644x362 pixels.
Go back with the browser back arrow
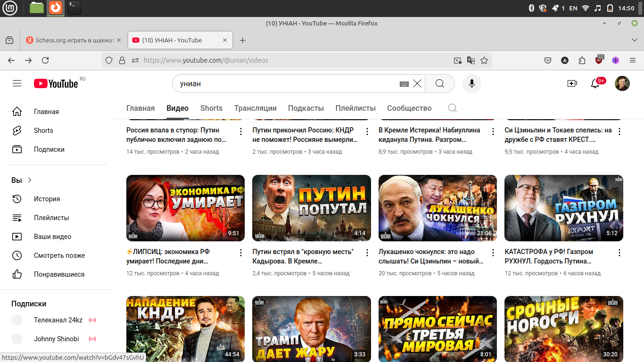[x=11, y=60]
